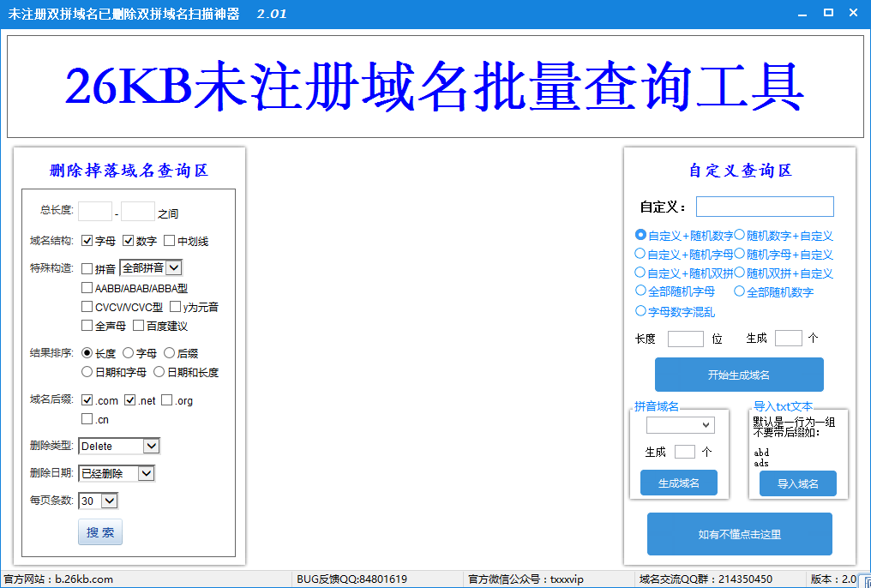Sort results by 长度 radio button
Viewport: 871px width, 588px height.
[87, 352]
